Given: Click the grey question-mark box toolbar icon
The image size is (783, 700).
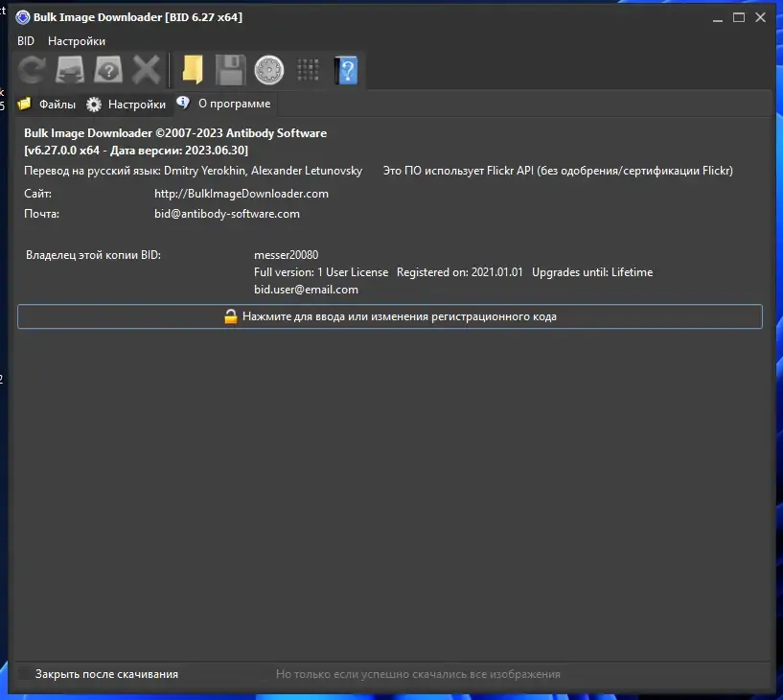Looking at the screenshot, I should [108, 70].
